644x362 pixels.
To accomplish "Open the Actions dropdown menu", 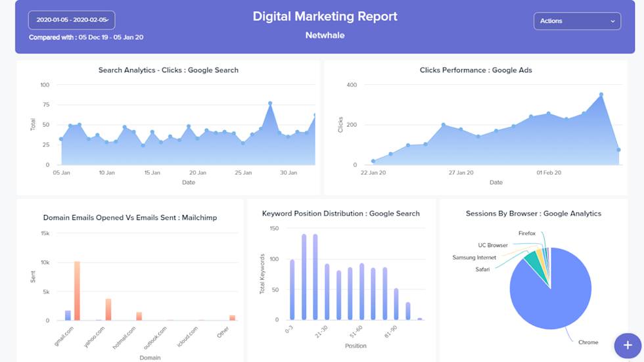I will point(577,21).
